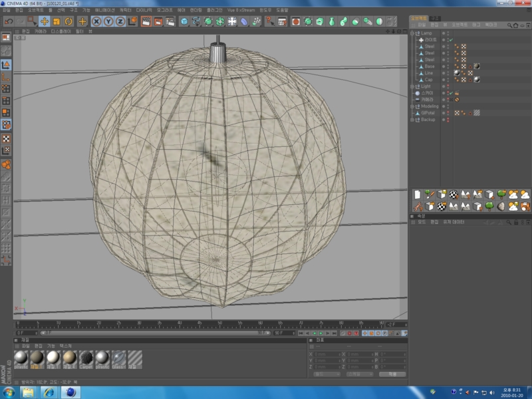Toggle red visibility dots of Light group
The width and height of the screenshot is (532, 399).
[448, 86]
